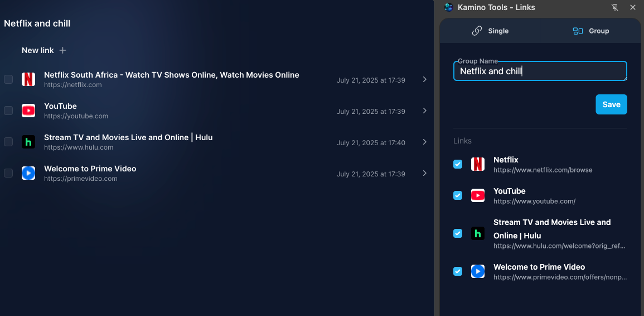The height and width of the screenshot is (316, 644).
Task: Select the YouTube row checkbox in main list
Action: pos(8,111)
